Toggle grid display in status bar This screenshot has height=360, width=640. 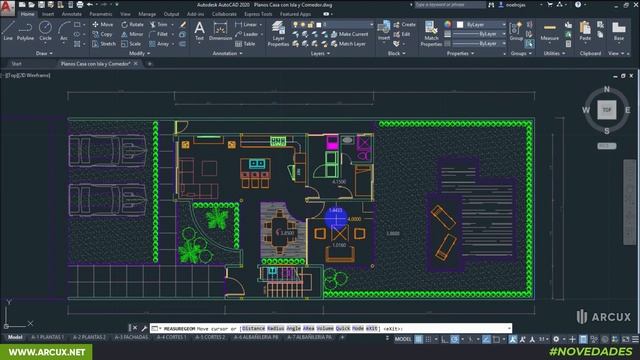pos(419,339)
